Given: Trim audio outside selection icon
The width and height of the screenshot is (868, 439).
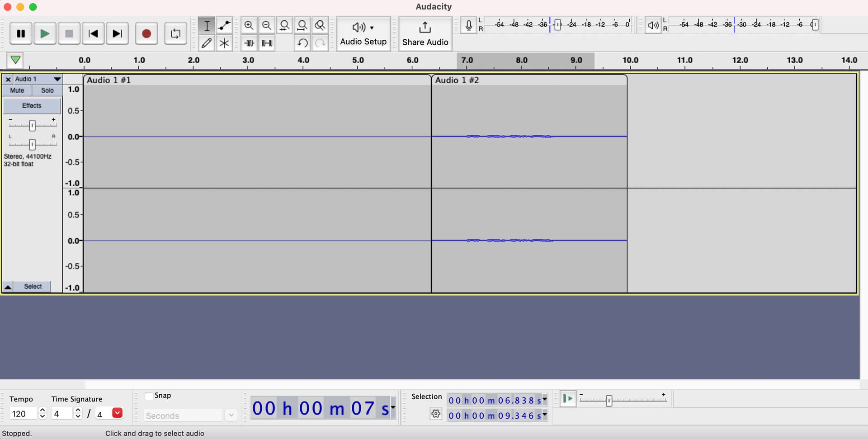Looking at the screenshot, I should pyautogui.click(x=249, y=43).
